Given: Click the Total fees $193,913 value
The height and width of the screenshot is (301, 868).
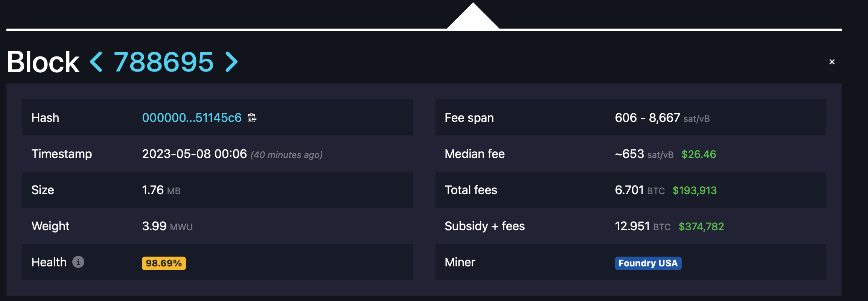Looking at the screenshot, I should [x=694, y=190].
